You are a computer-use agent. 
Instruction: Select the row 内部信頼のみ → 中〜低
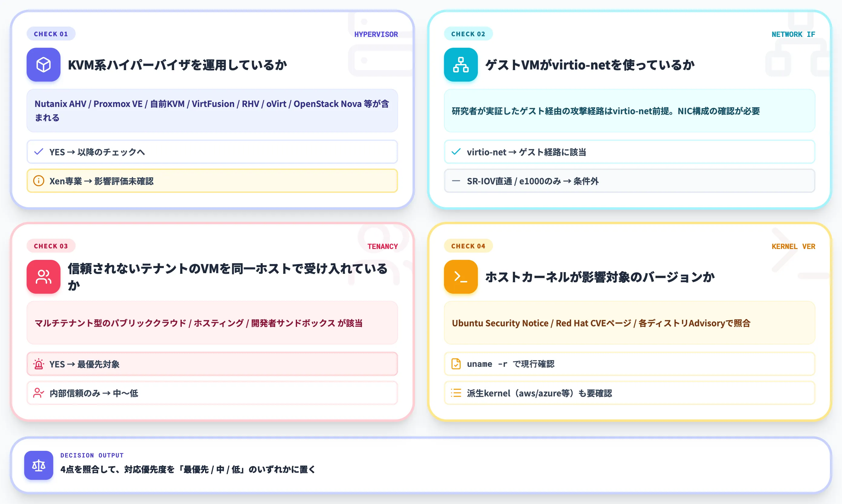(x=212, y=393)
